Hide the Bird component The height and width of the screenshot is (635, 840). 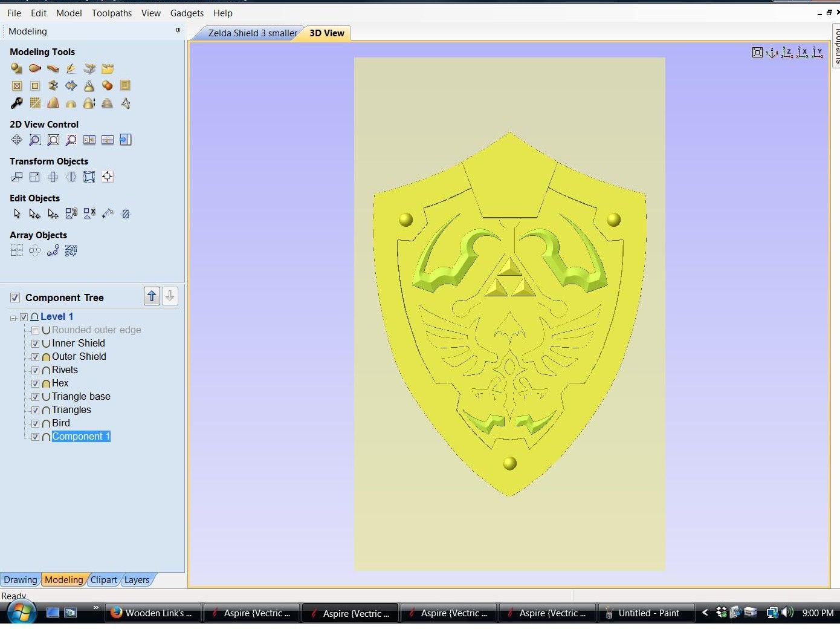tap(36, 423)
